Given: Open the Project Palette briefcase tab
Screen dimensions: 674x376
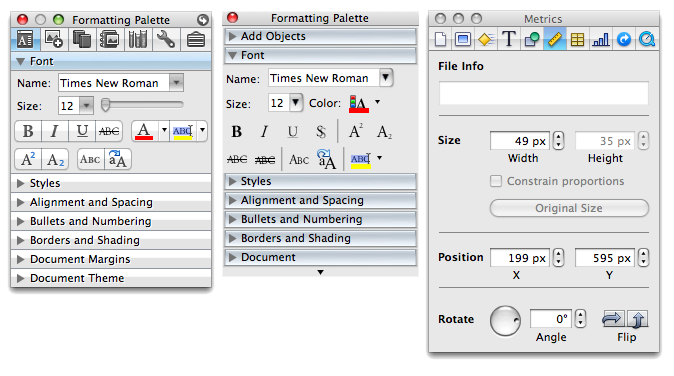Looking at the screenshot, I should pos(196,40).
